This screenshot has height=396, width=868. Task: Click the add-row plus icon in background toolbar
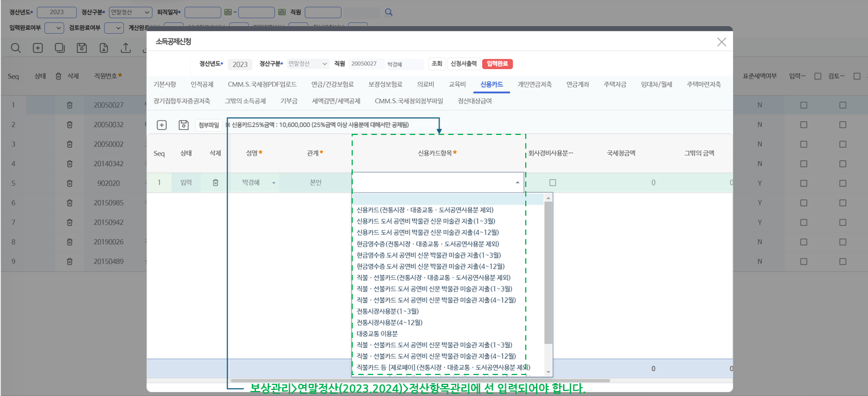(x=38, y=48)
